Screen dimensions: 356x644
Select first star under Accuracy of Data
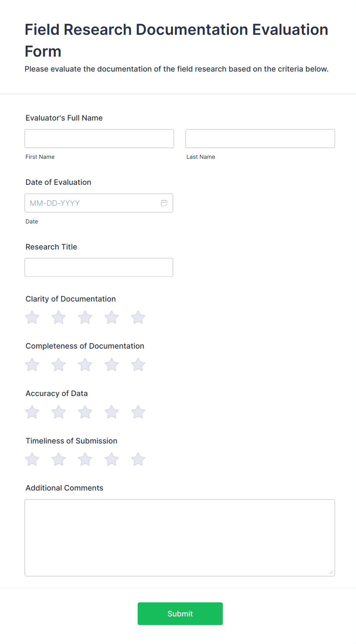coord(32,412)
